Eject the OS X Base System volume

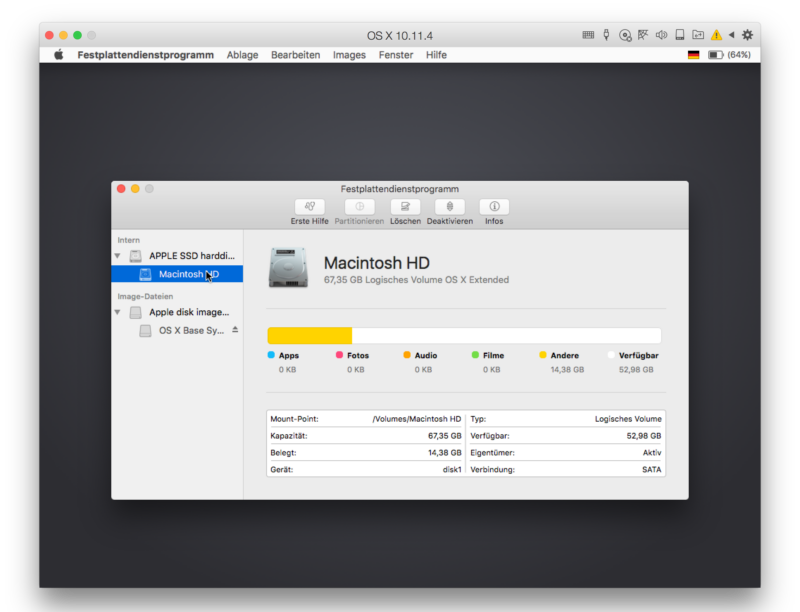click(x=235, y=330)
